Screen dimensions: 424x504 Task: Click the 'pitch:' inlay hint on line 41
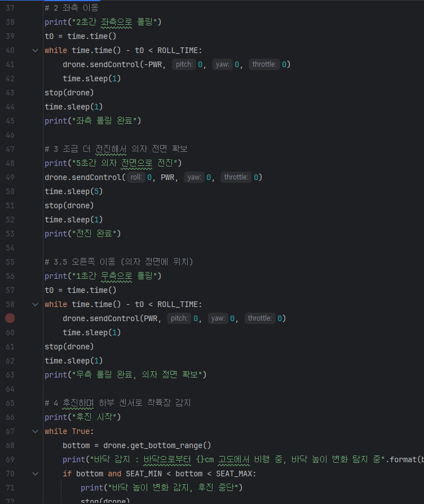pyautogui.click(x=184, y=64)
